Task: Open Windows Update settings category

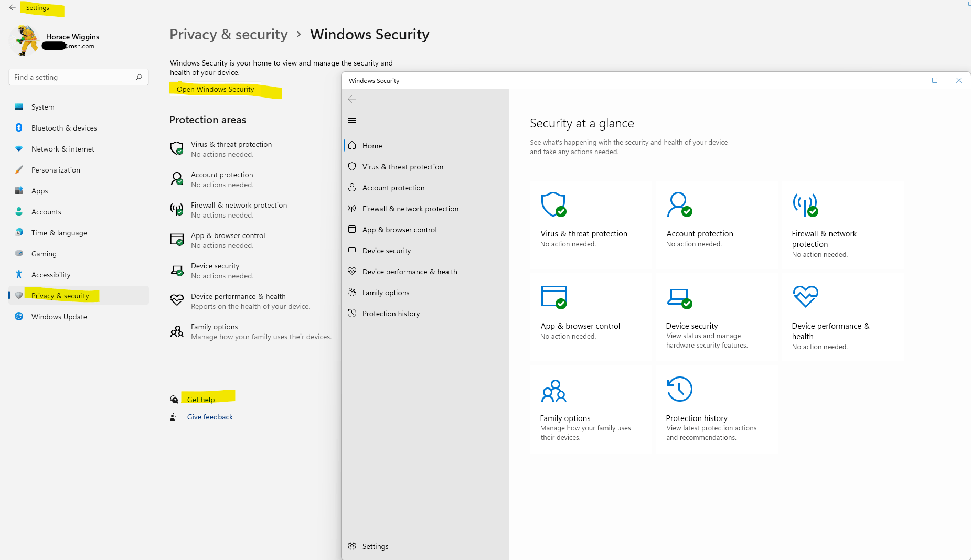Action: [79, 317]
